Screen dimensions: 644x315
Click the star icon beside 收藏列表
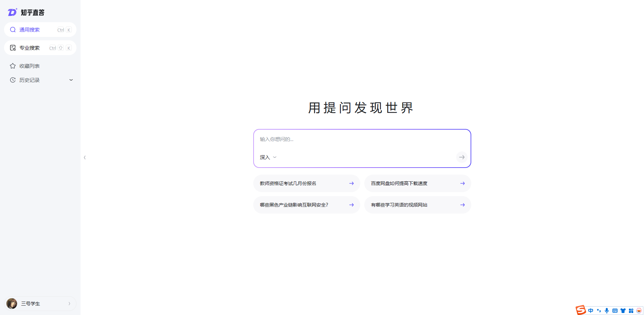pyautogui.click(x=12, y=66)
